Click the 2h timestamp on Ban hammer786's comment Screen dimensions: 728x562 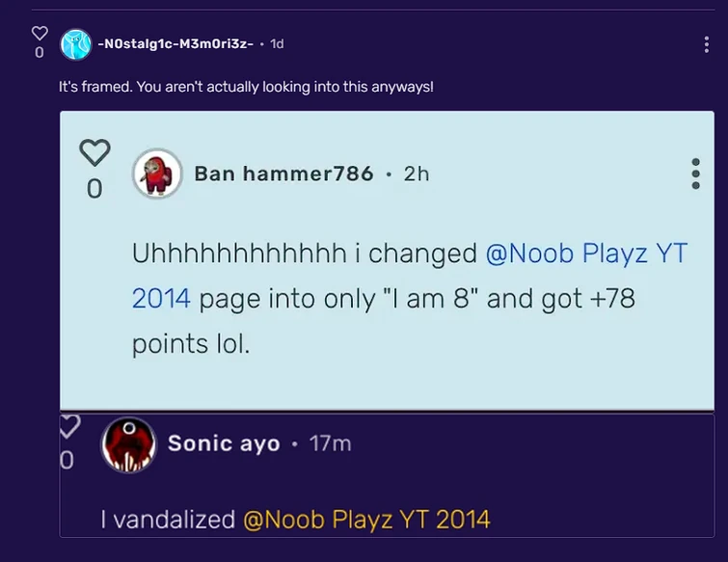point(417,174)
